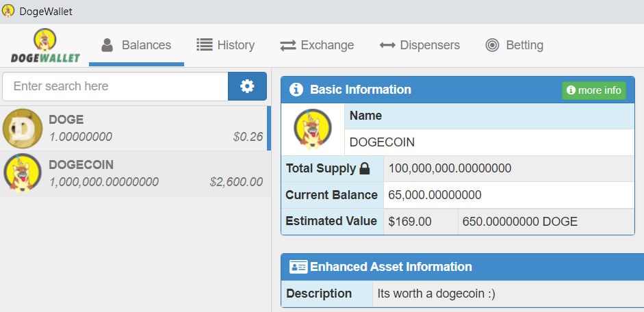Select the DOGECOIN asset dog icon in list
This screenshot has height=312, width=644.
22,173
